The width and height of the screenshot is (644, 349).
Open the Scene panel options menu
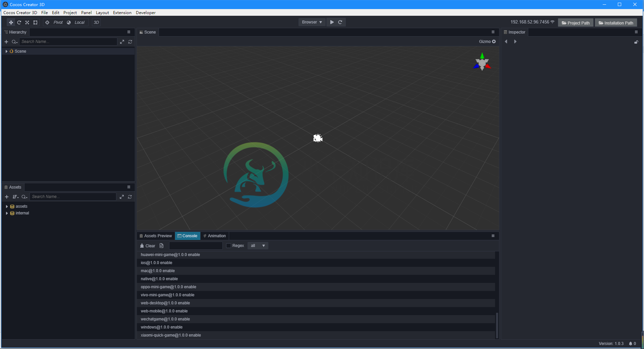tap(493, 32)
